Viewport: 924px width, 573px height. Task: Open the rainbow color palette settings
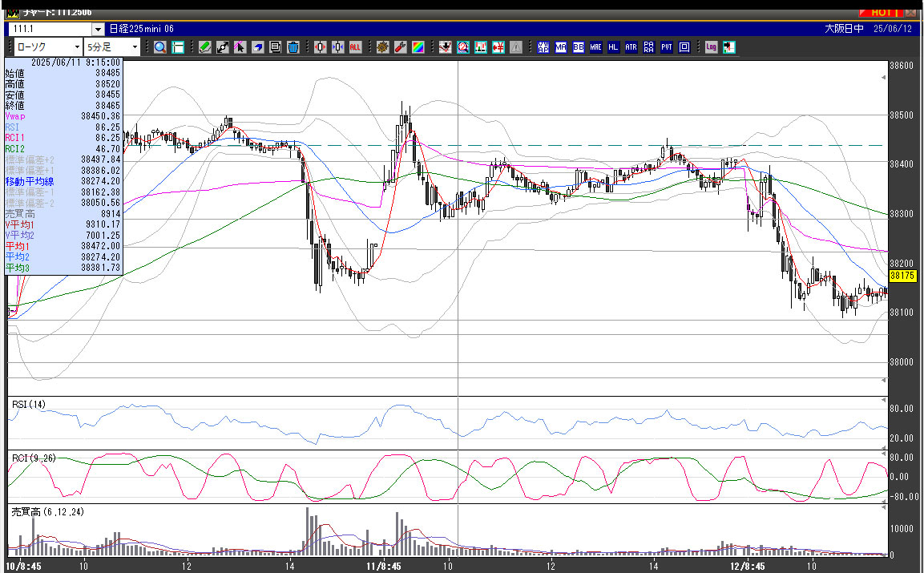point(418,47)
